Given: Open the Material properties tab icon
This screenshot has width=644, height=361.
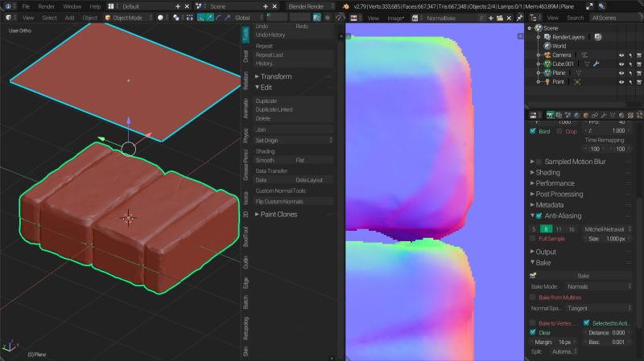Looking at the screenshot, I should (621, 115).
